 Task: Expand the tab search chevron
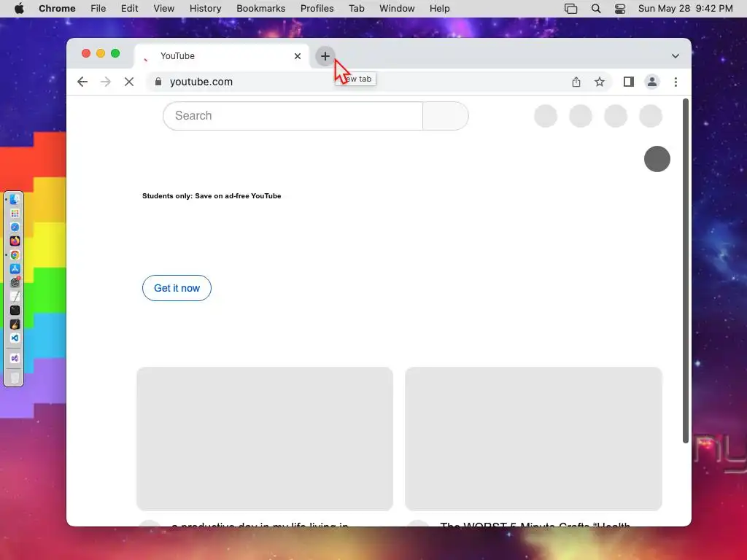coord(675,56)
